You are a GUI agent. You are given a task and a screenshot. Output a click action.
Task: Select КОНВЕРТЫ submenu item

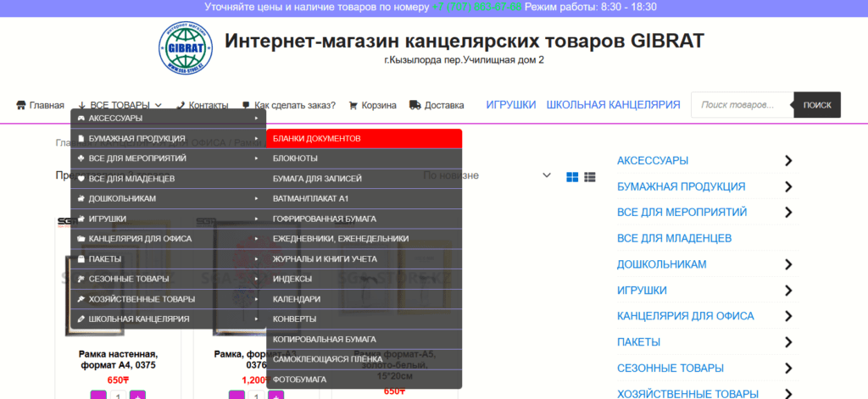364,319
